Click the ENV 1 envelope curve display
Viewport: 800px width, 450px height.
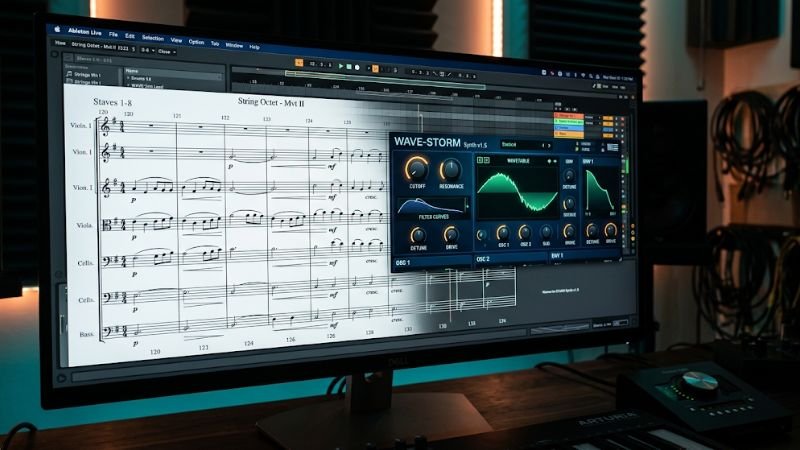(x=600, y=192)
